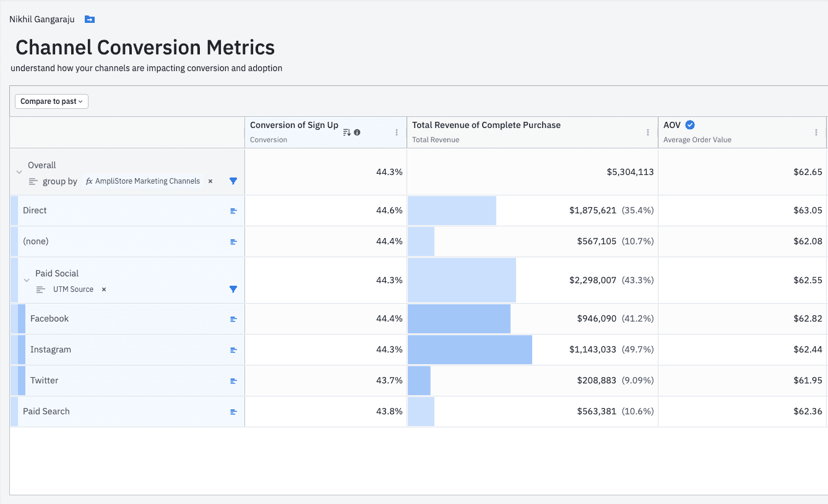Collapse the Paid Social breakdown chevron
The width and height of the screenshot is (828, 504).
pyautogui.click(x=27, y=280)
